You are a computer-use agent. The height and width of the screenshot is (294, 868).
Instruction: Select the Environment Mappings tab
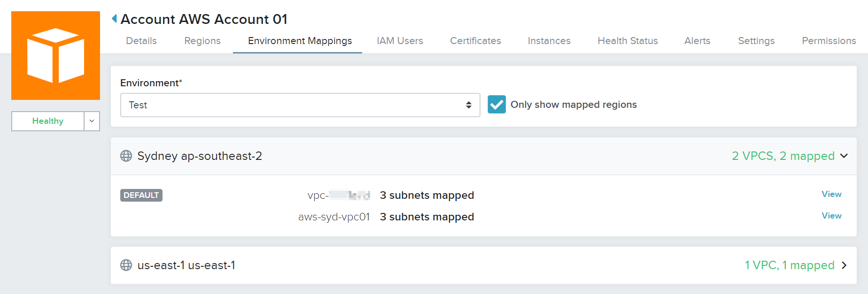click(x=300, y=41)
